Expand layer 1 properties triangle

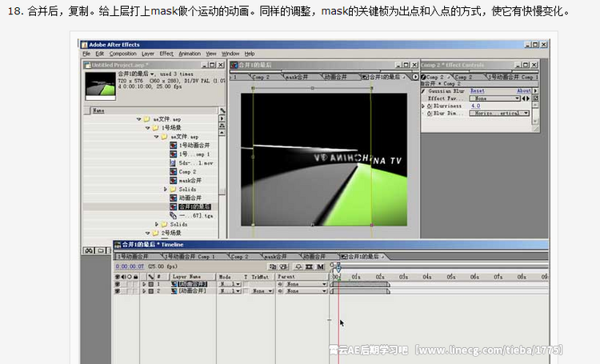pyautogui.click(x=144, y=284)
